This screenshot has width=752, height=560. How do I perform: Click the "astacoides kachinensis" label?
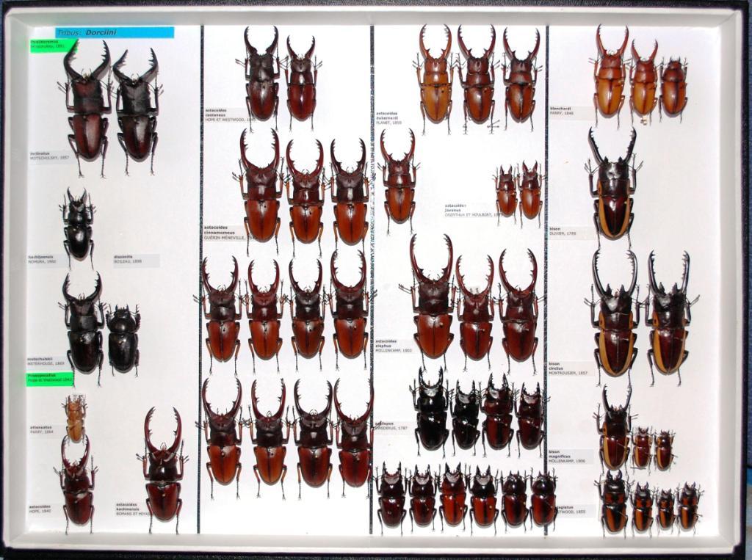(x=132, y=509)
